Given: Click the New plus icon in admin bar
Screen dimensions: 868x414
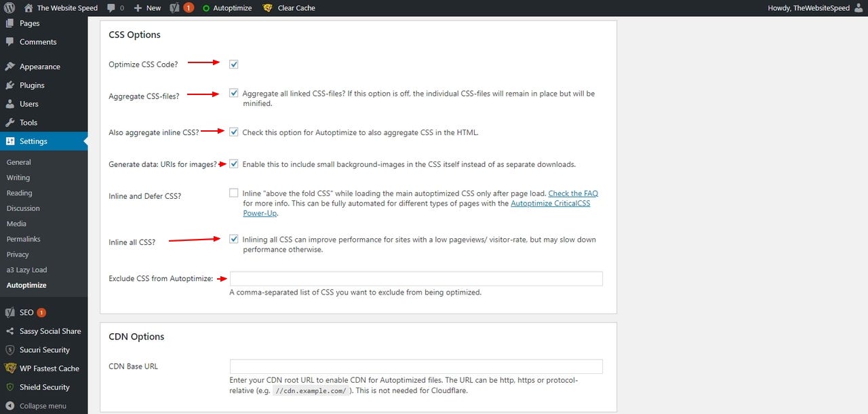Looking at the screenshot, I should (x=138, y=8).
